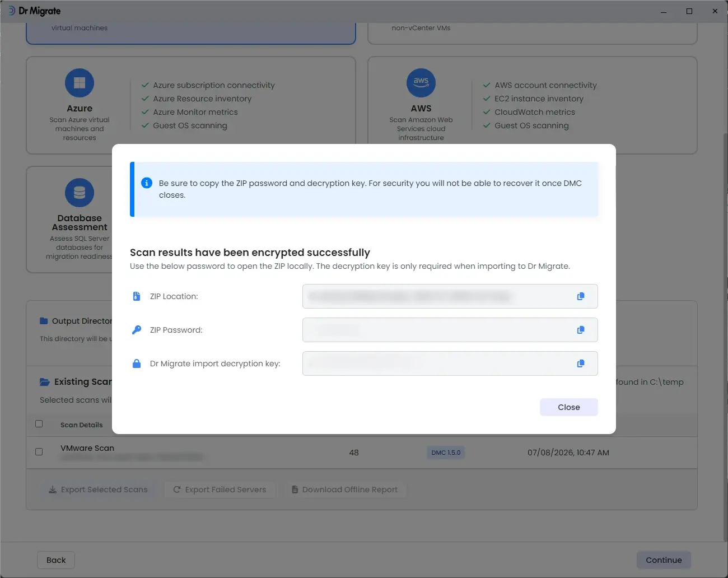Toggle the select-all scans checkbox
The width and height of the screenshot is (728, 578).
coord(39,424)
